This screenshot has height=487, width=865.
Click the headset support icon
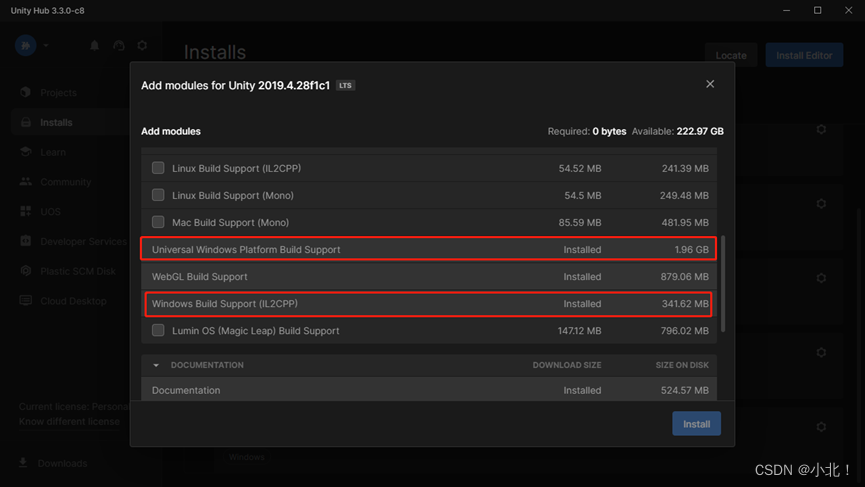coord(119,45)
